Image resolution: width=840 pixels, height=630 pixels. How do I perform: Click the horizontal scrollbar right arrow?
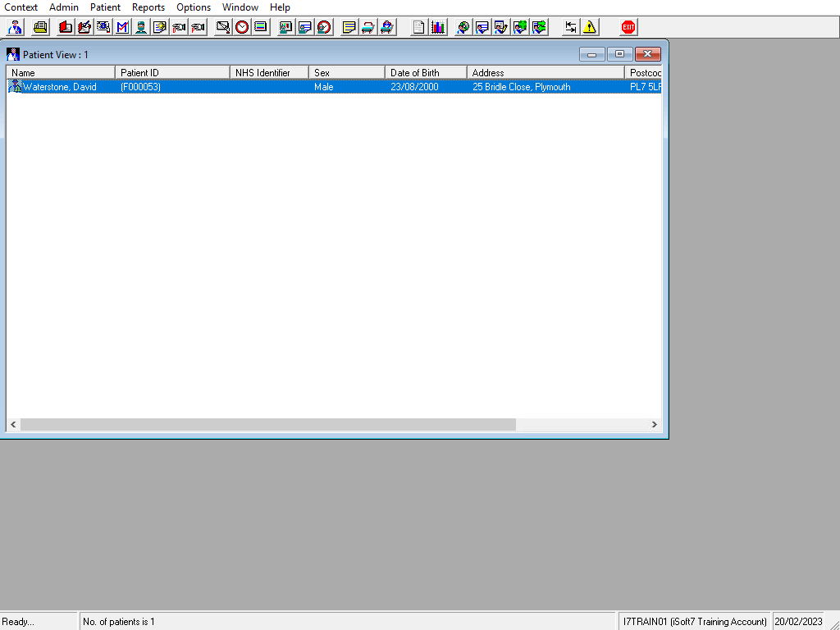654,424
